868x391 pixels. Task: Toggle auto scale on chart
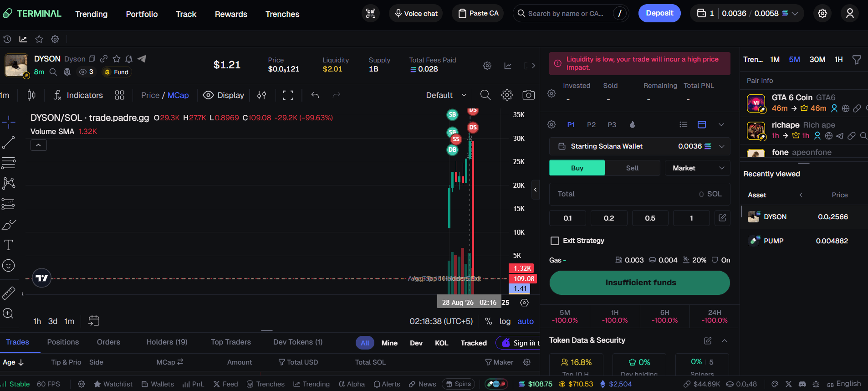tap(526, 321)
